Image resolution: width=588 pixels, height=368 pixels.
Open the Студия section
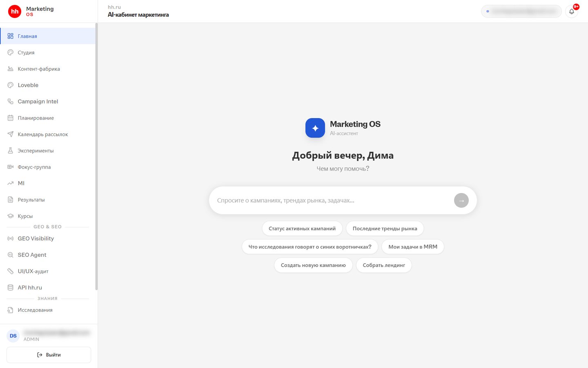click(x=48, y=52)
